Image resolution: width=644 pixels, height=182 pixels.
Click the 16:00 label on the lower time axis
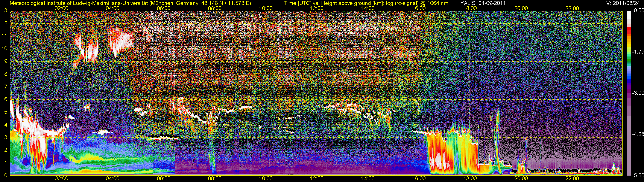419,179
